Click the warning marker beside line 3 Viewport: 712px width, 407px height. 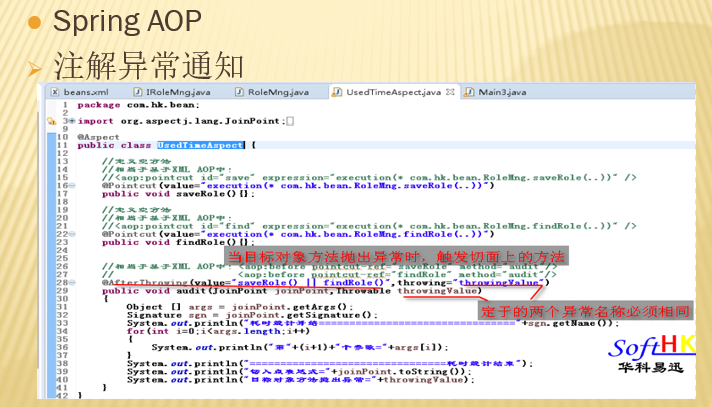[51, 121]
